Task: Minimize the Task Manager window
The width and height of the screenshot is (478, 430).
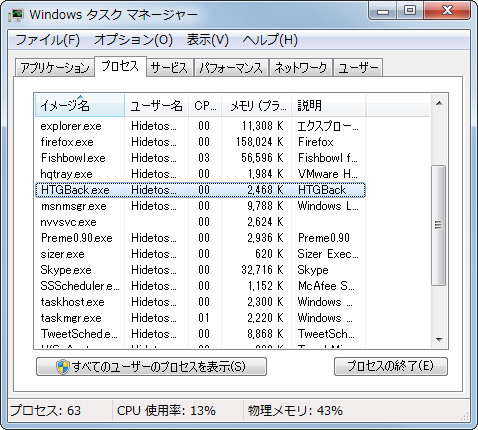Action: [383, 11]
